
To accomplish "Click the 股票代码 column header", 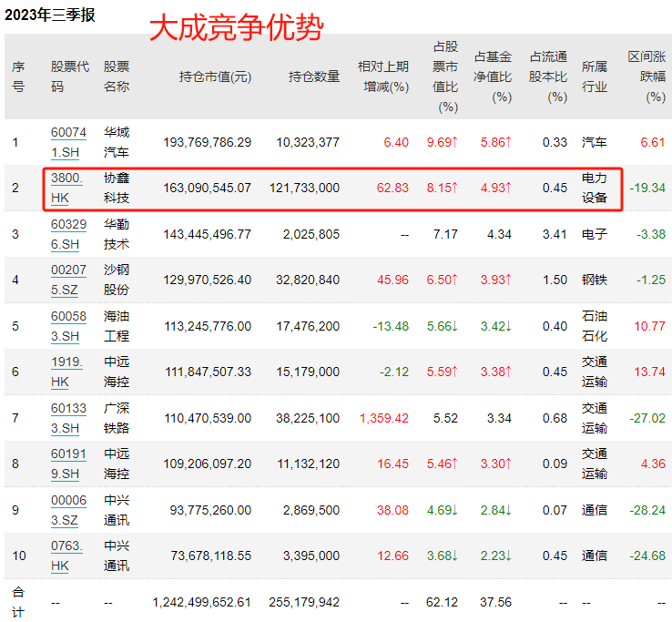I will (70, 76).
